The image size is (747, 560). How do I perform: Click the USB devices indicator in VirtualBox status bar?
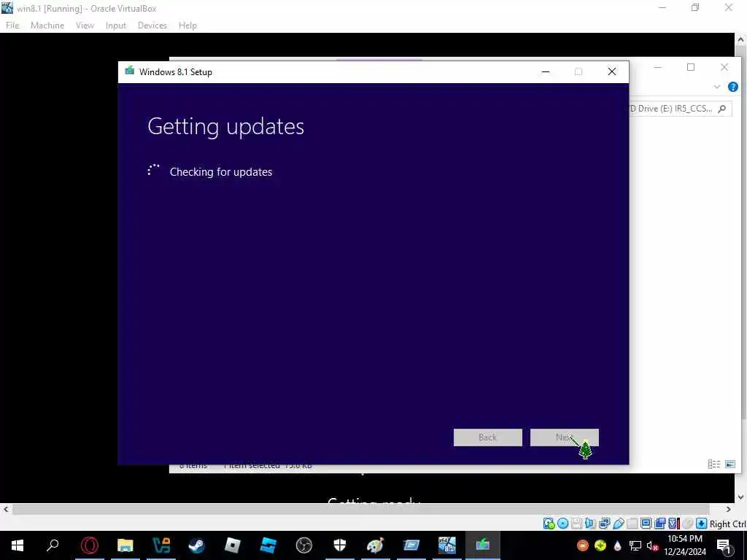[619, 524]
